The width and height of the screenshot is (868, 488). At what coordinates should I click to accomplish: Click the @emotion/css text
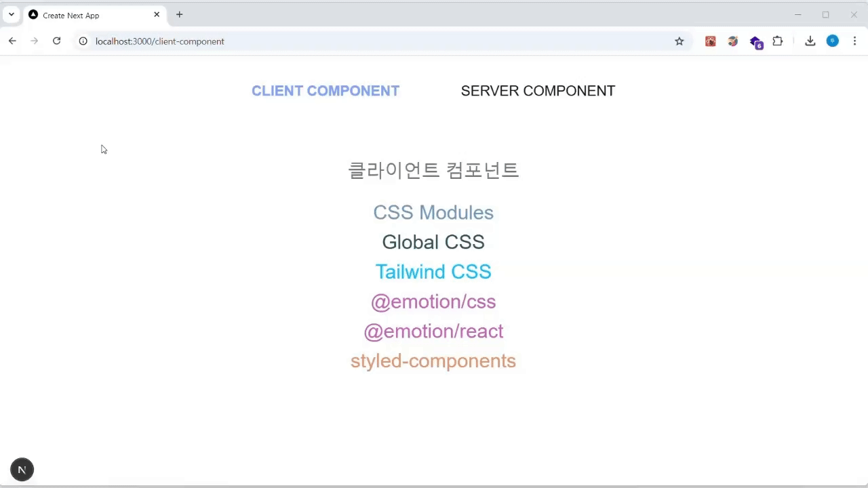tap(433, 302)
